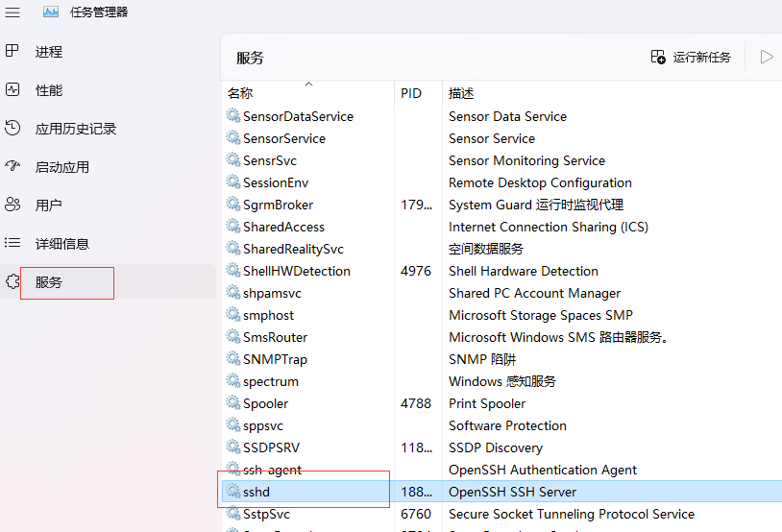Click the Performance graph icon
Viewport: 782px width, 532px height.
(x=12, y=89)
